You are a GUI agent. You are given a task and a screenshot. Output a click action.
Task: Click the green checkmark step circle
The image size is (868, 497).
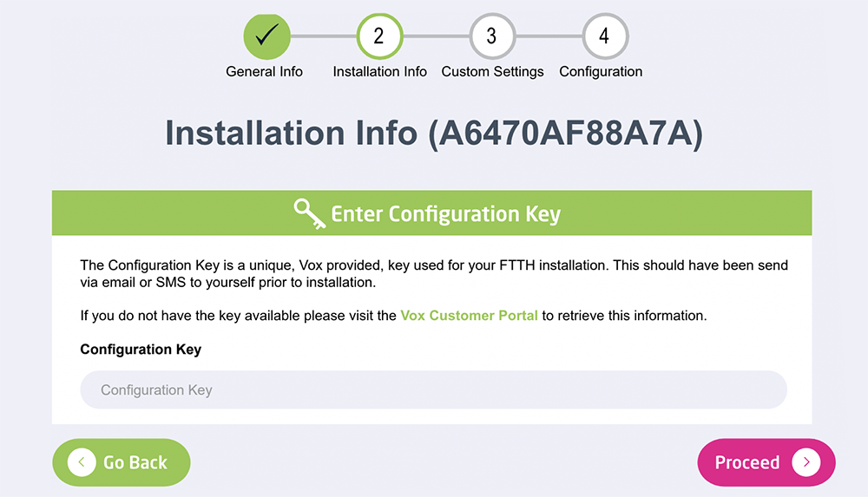[266, 36]
